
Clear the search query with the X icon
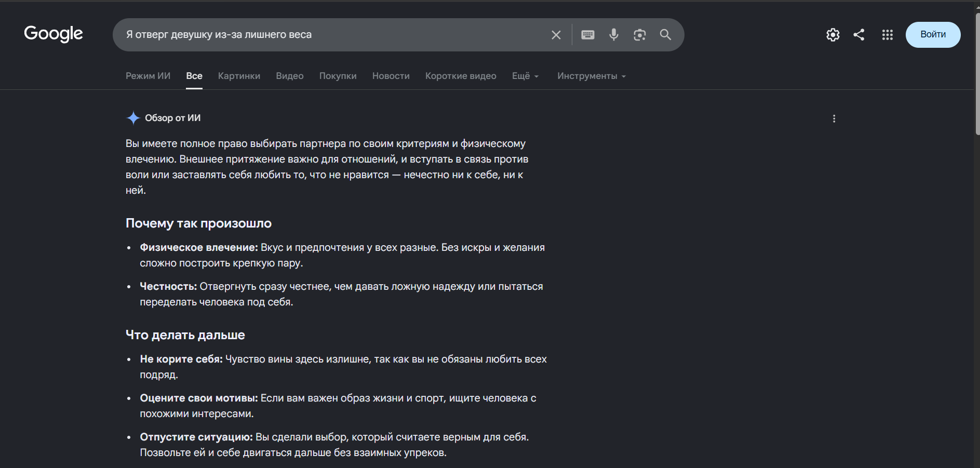(x=556, y=35)
